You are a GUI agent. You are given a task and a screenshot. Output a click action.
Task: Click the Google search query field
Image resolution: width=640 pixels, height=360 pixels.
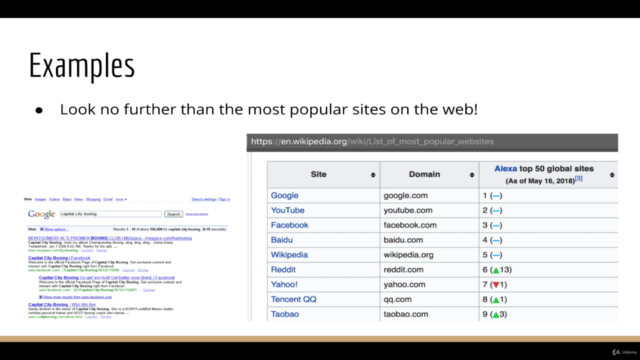tap(111, 214)
